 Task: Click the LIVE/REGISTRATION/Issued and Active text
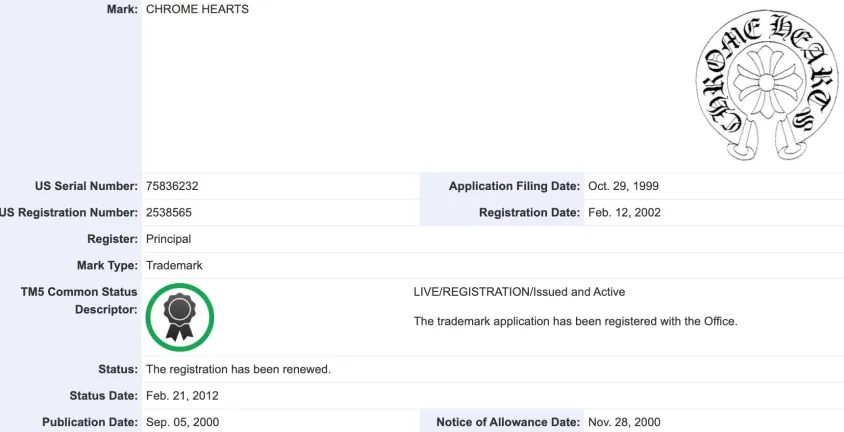tap(519, 292)
